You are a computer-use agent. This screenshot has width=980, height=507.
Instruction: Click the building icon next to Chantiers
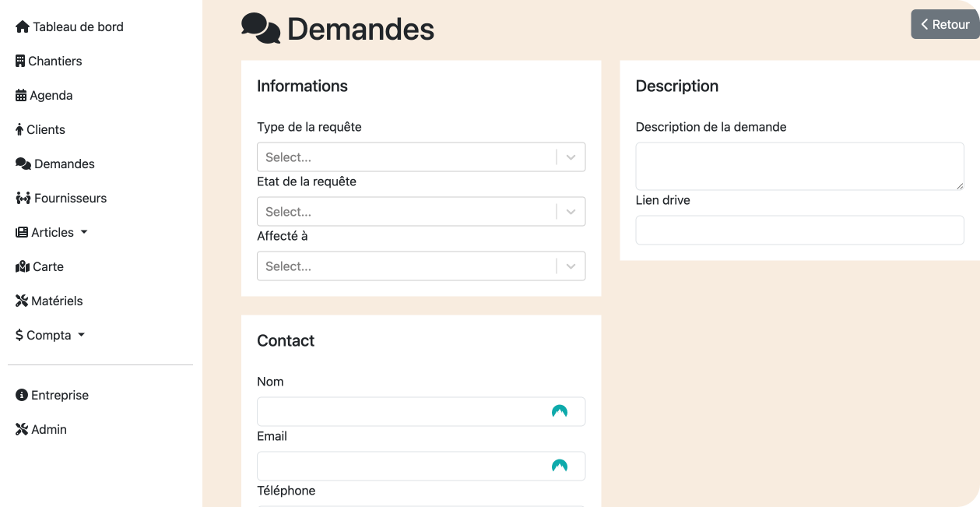point(20,61)
